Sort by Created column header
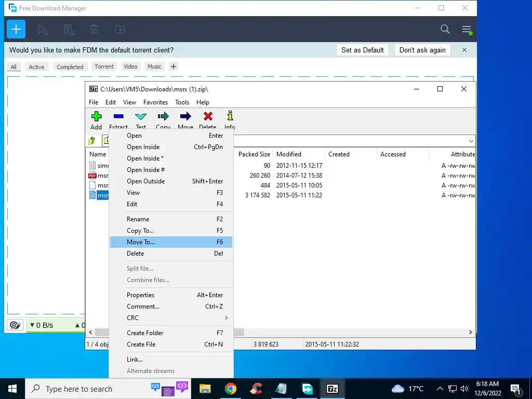Viewport: 532px width, 399px height. tap(351, 154)
